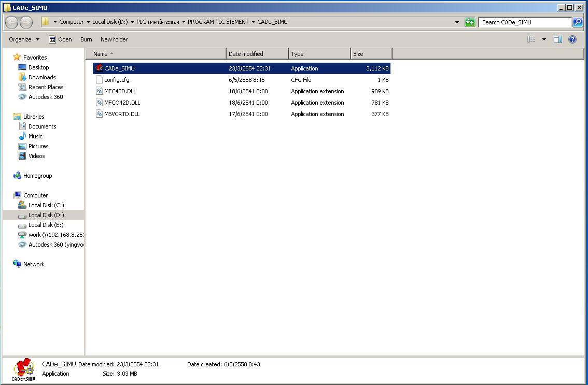
Task: Click the Open toolbar button
Action: [x=60, y=39]
